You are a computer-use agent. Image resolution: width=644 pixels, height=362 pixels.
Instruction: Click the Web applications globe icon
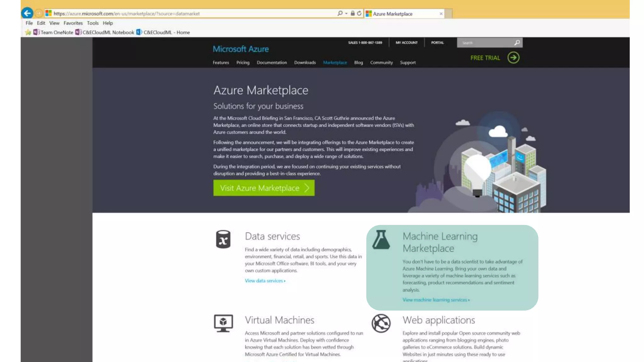pos(381,323)
